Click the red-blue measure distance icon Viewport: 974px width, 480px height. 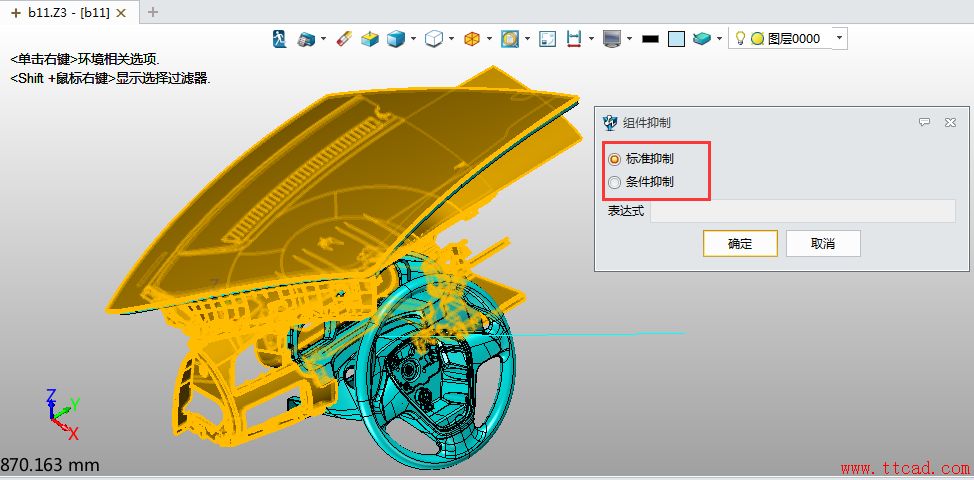tap(574, 39)
